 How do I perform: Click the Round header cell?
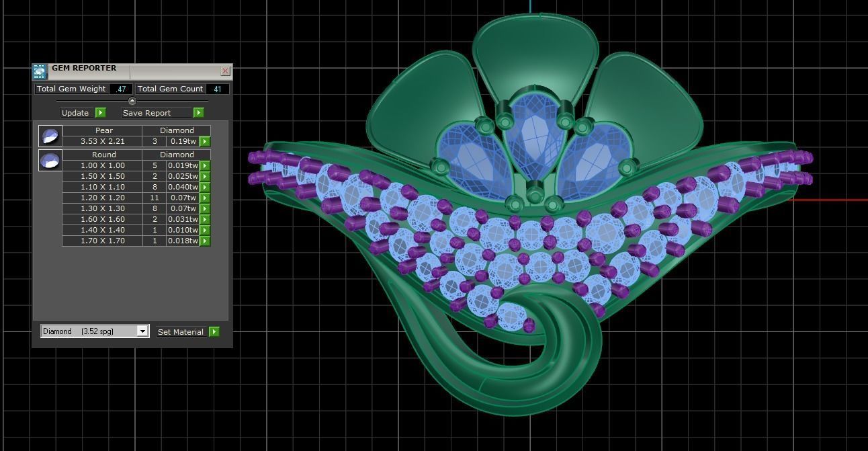point(102,155)
